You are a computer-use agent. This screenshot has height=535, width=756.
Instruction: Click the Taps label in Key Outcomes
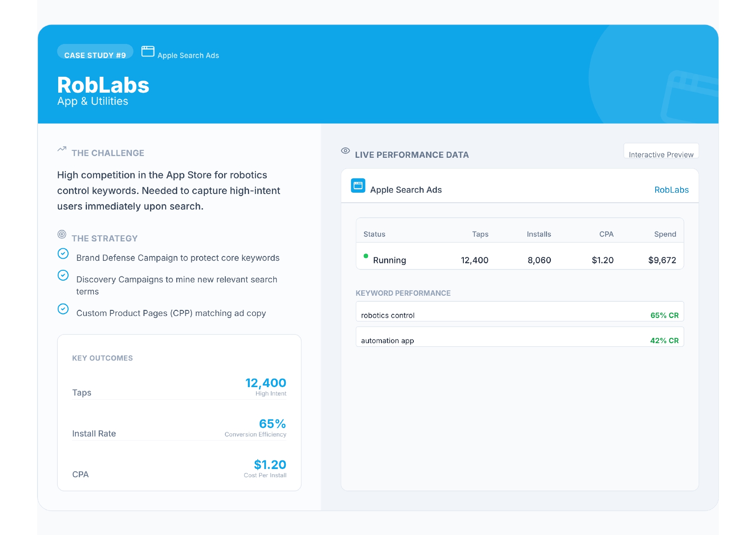[82, 393]
